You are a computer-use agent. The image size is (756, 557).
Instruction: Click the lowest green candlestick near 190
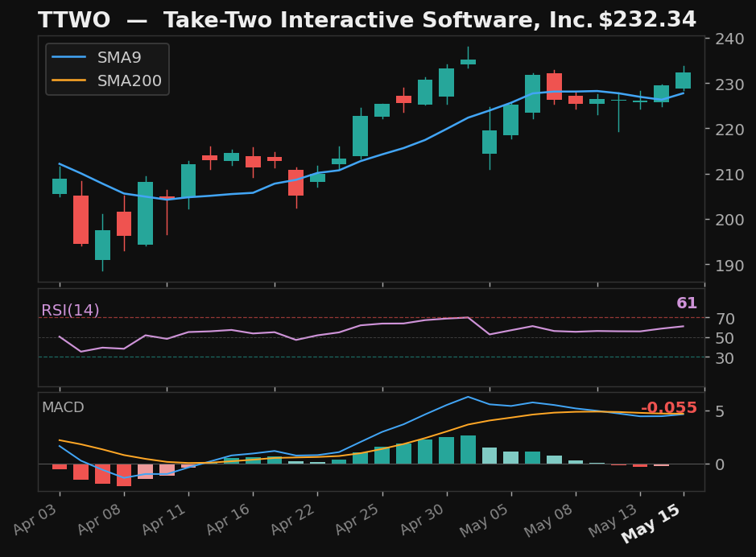point(103,245)
